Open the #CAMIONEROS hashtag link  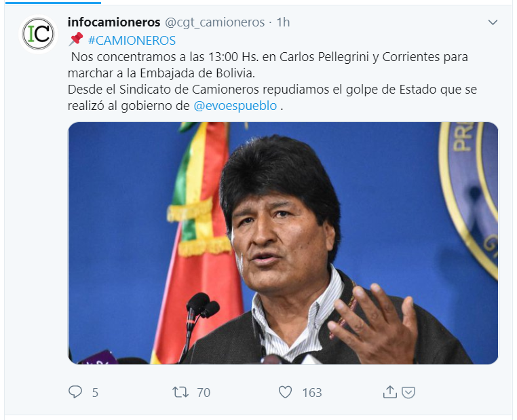click(x=132, y=41)
